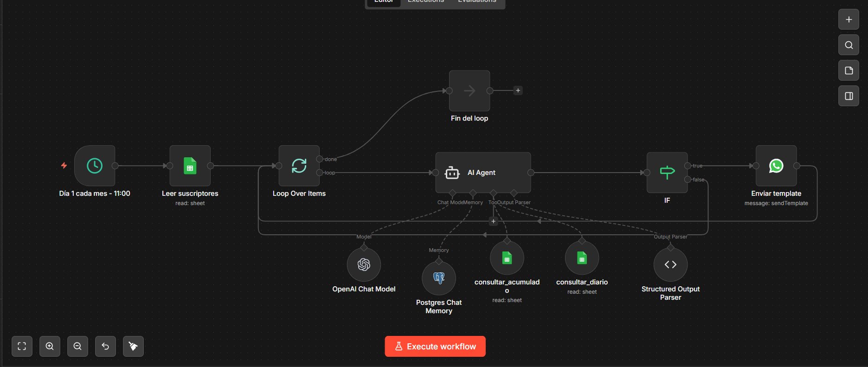Click the AI Agent Memory connector
The height and width of the screenshot is (367, 868).
[x=473, y=193]
